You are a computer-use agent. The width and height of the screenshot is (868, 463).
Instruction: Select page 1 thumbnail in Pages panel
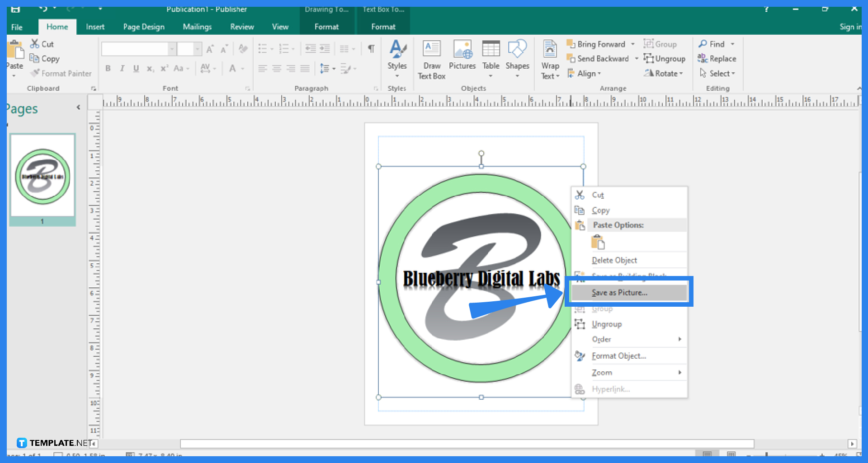pos(42,176)
